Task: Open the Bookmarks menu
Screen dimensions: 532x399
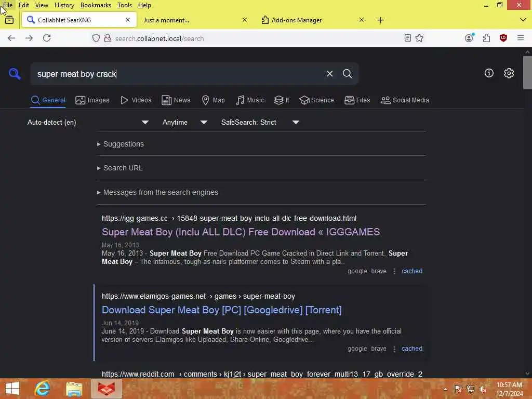Action: tap(96, 5)
